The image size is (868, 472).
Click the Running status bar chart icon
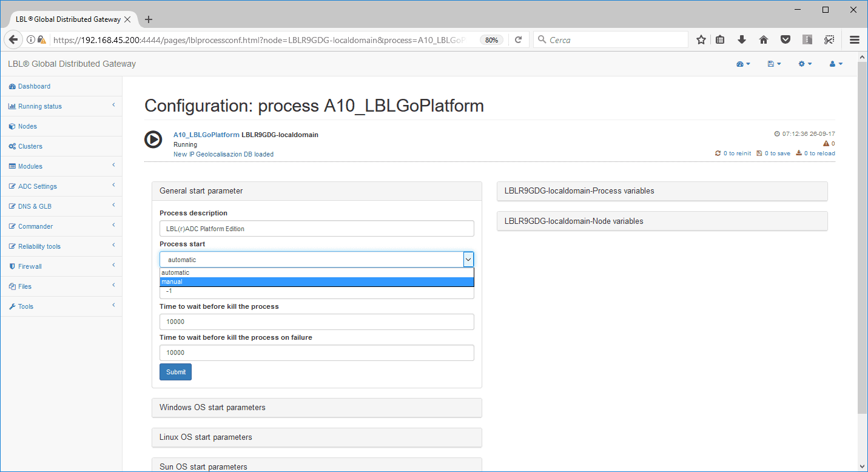click(x=12, y=106)
